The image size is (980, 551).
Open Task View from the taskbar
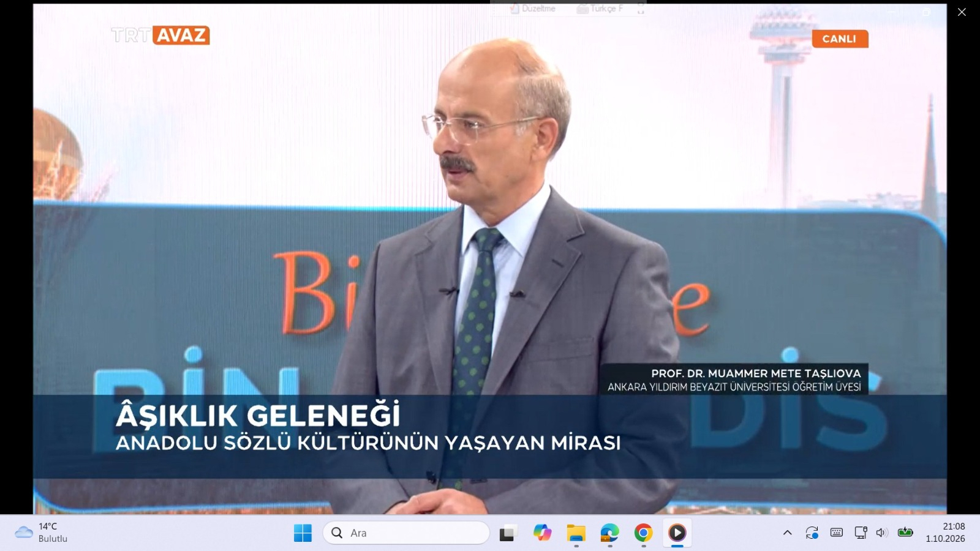(x=507, y=533)
